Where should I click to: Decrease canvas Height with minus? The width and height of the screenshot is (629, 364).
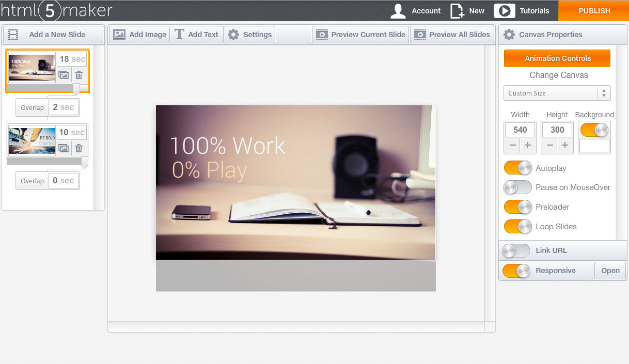[x=550, y=146]
